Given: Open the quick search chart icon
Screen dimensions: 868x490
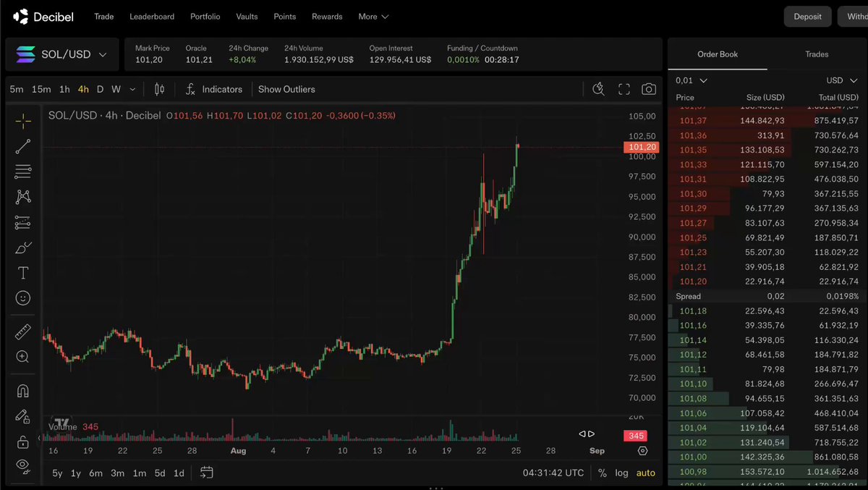Looking at the screenshot, I should (598, 89).
